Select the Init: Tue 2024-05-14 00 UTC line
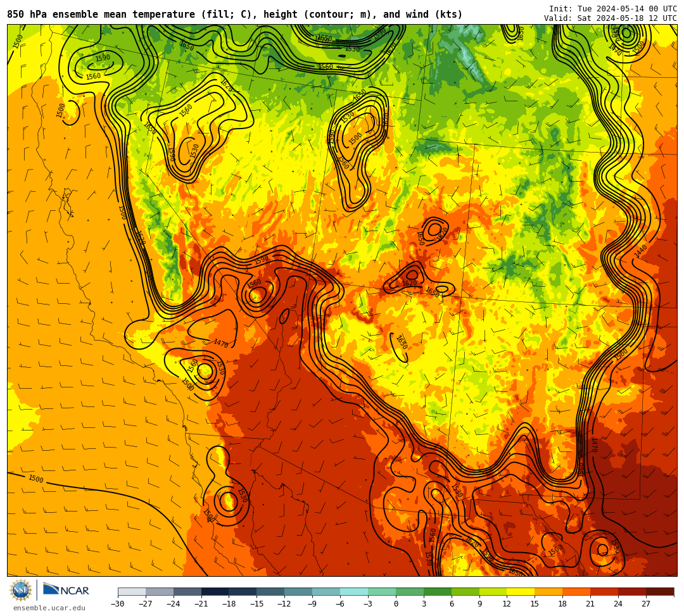 [613, 9]
